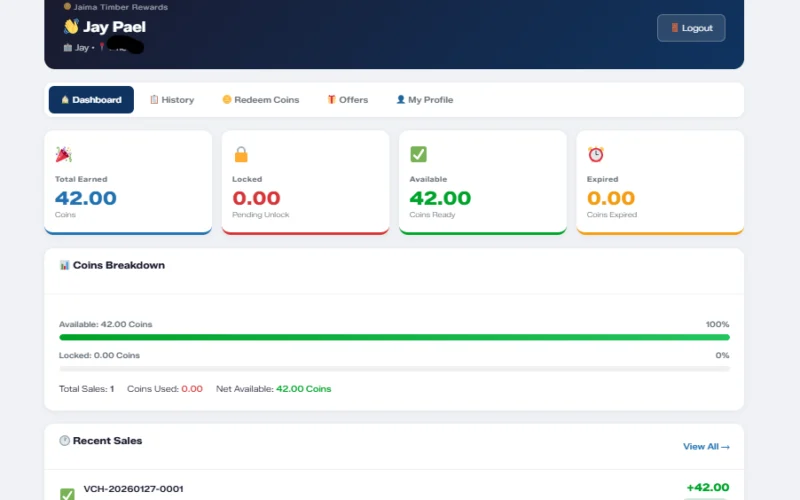
Task: Click the padlock icon on Locked card
Action: coord(240,154)
